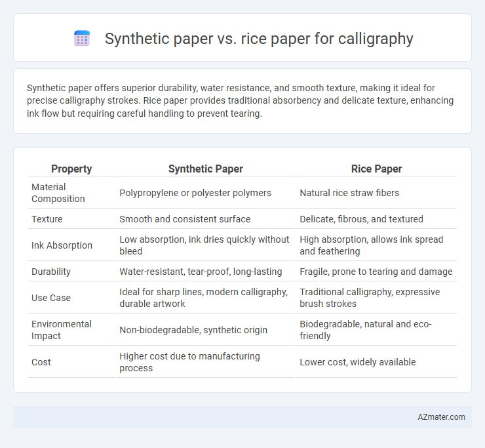
Task: Select the 'Material Composition' row label
Action: tap(58, 193)
